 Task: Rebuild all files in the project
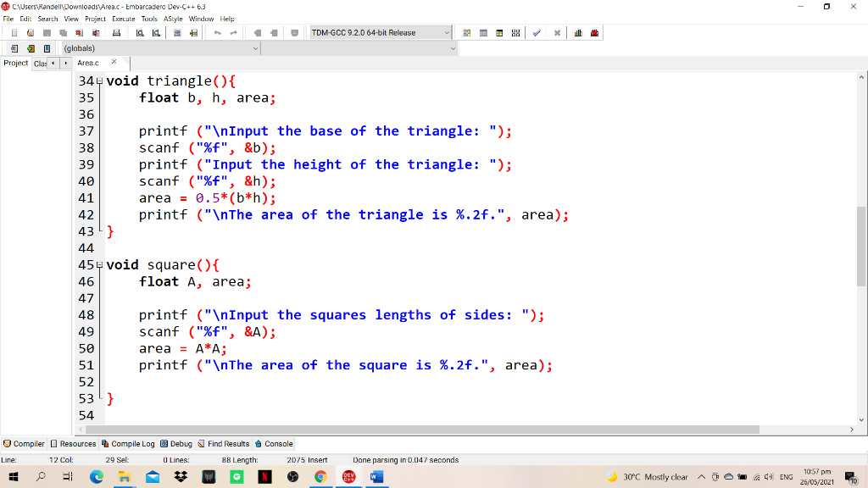(515, 32)
